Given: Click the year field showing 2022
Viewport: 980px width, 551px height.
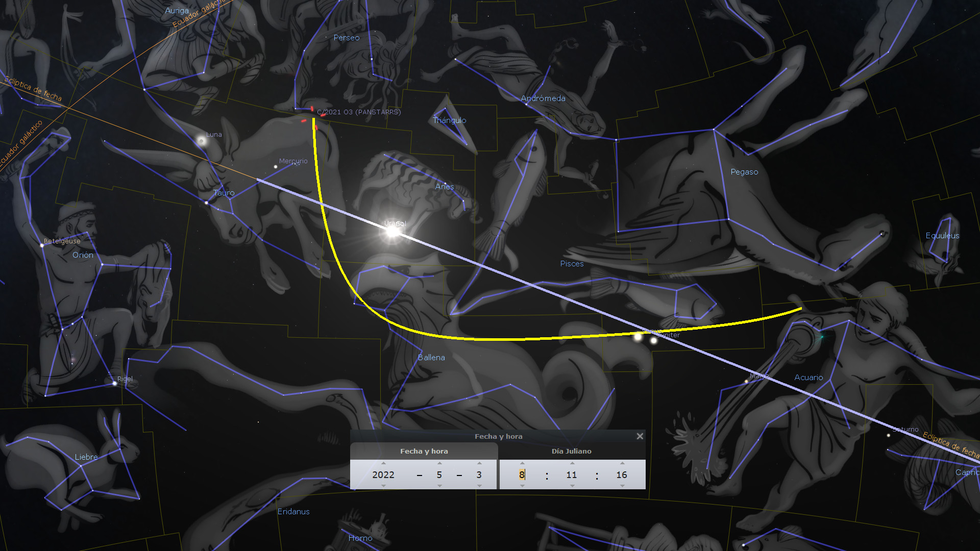Looking at the screenshot, I should click(383, 475).
